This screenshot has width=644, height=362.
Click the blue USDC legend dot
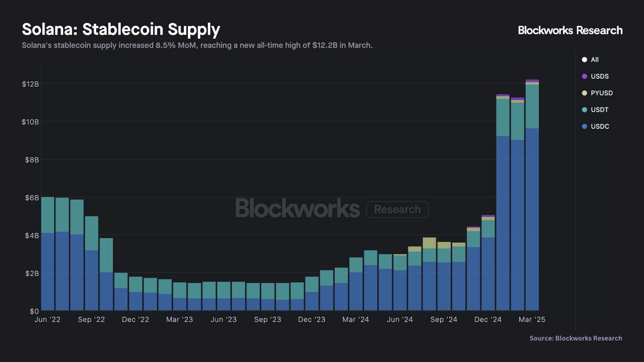click(x=584, y=126)
